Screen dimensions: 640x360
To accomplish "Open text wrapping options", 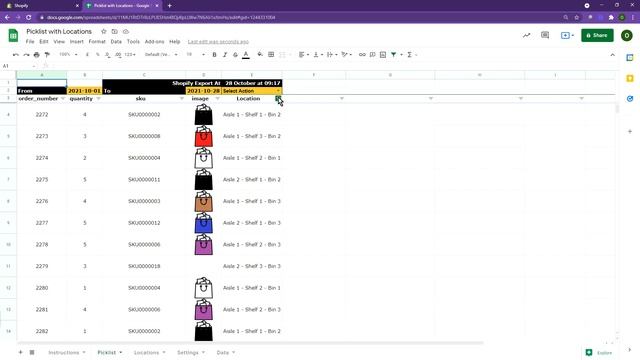I will (x=332, y=55).
